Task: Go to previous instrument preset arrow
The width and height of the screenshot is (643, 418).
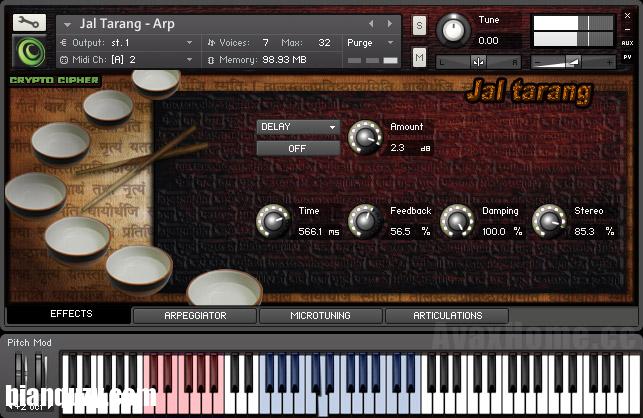Action: click(x=371, y=24)
